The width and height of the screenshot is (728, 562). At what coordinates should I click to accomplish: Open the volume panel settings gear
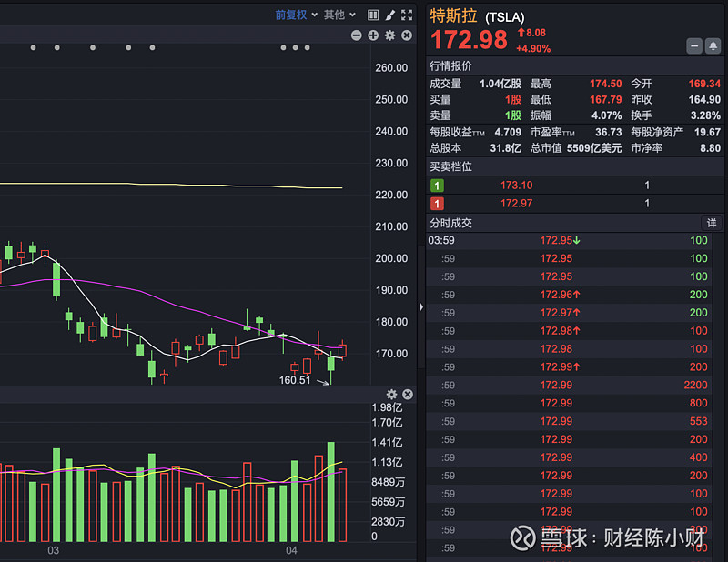391,394
